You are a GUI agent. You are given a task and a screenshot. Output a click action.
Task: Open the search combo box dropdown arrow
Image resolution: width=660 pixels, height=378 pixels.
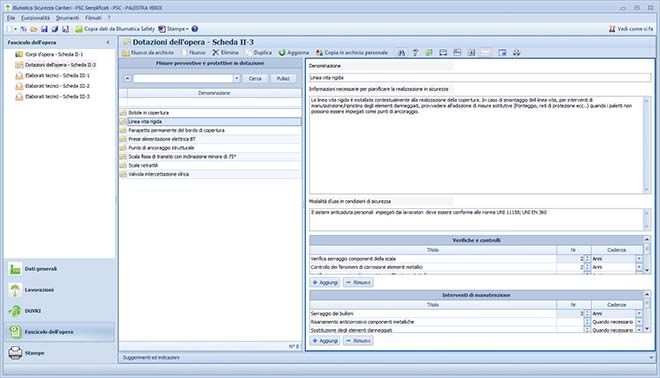tap(237, 78)
